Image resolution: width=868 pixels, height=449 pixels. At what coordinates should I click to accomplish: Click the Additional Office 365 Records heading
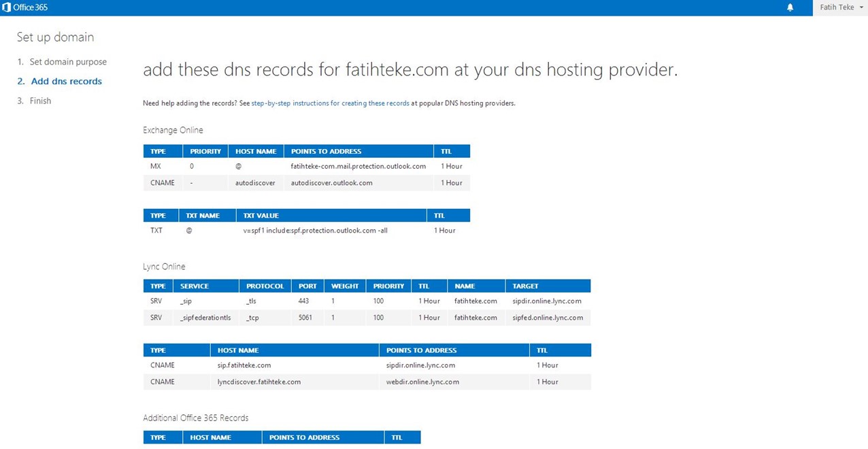click(196, 418)
